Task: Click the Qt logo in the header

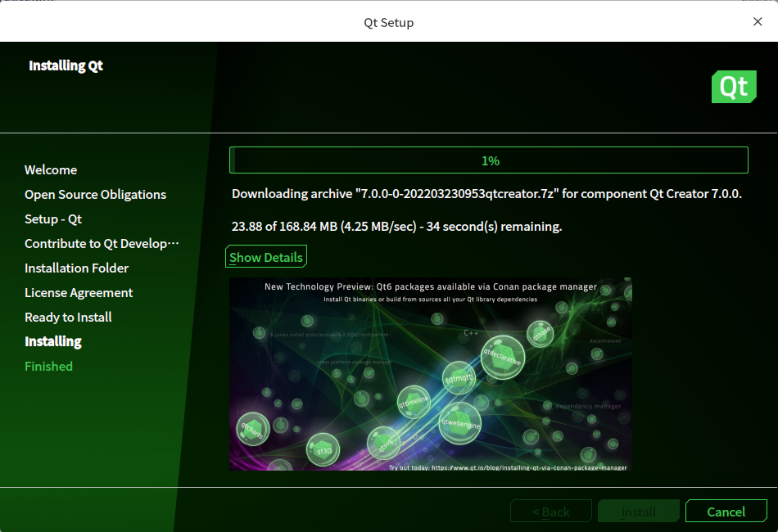Action: click(x=734, y=86)
